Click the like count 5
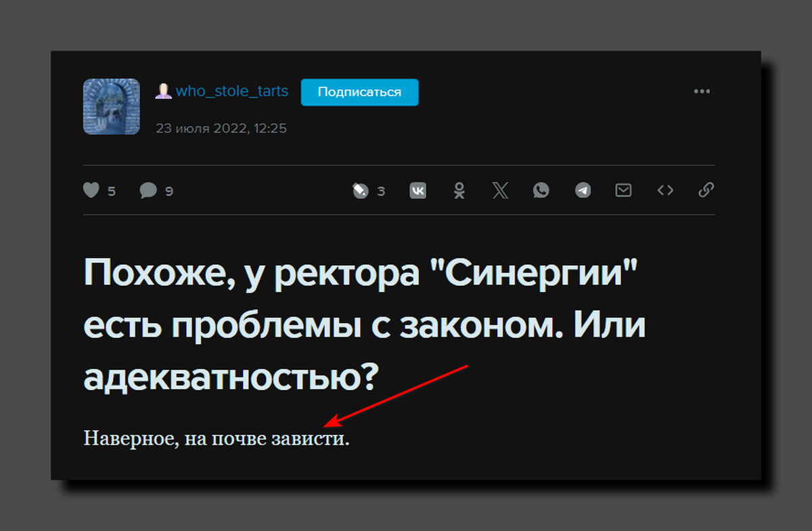Screen dimensions: 812x531 pos(112,192)
